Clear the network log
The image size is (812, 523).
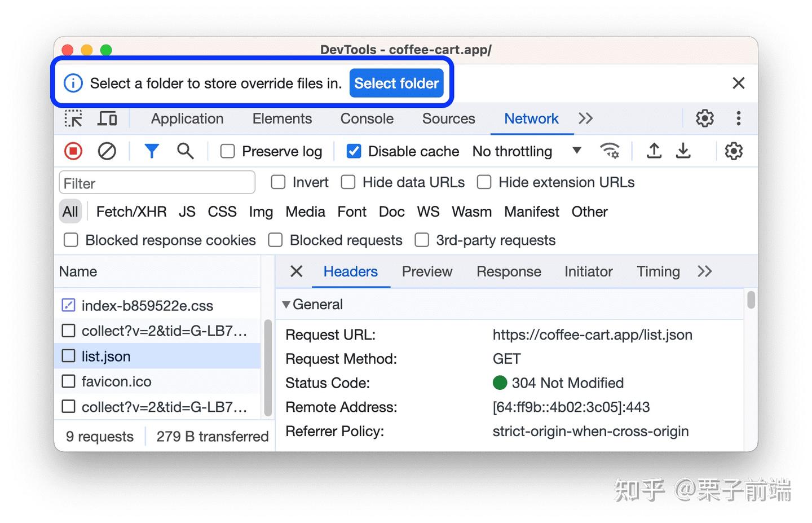coord(107,151)
